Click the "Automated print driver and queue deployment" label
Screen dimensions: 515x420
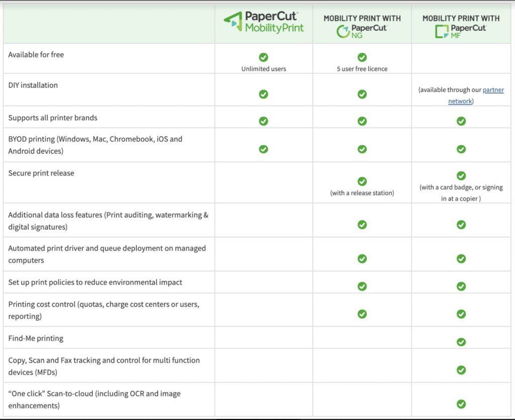coord(107,254)
